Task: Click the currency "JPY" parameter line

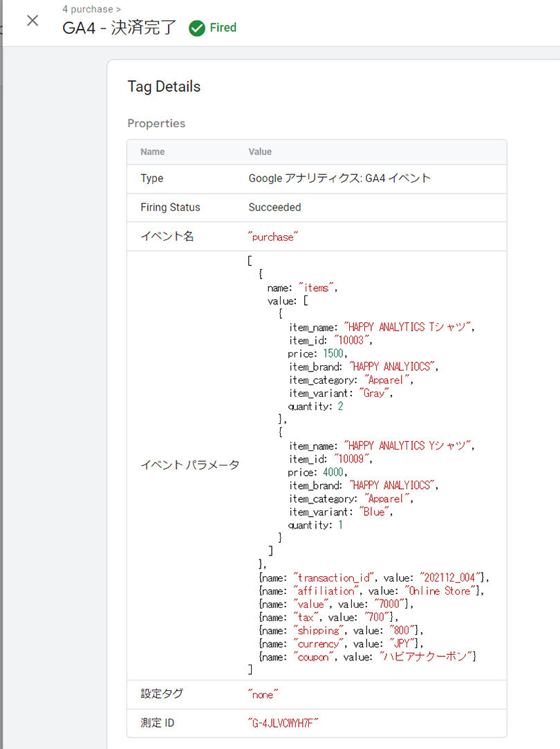Action: [341, 644]
